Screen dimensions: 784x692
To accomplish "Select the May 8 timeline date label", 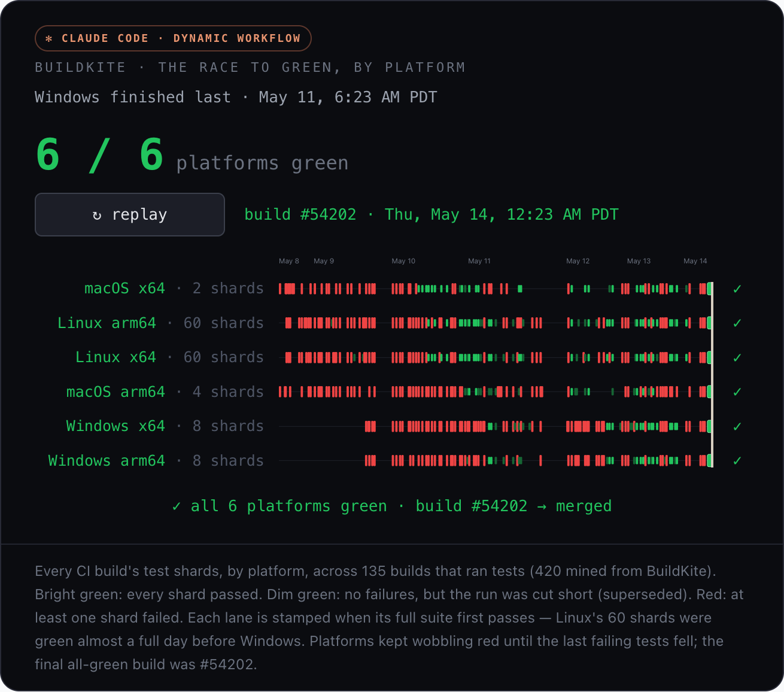I will coord(288,261).
